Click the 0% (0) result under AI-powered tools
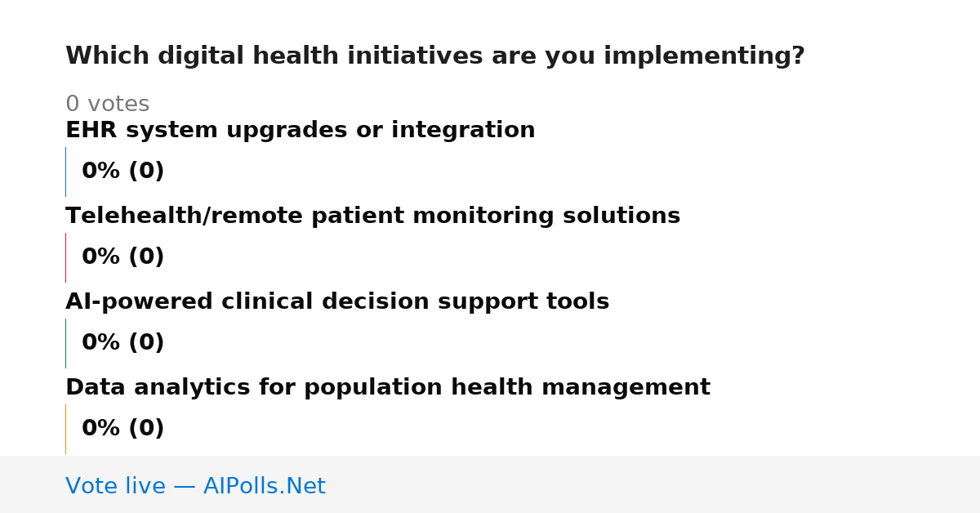Image resolution: width=980 pixels, height=513 pixels. (x=123, y=343)
